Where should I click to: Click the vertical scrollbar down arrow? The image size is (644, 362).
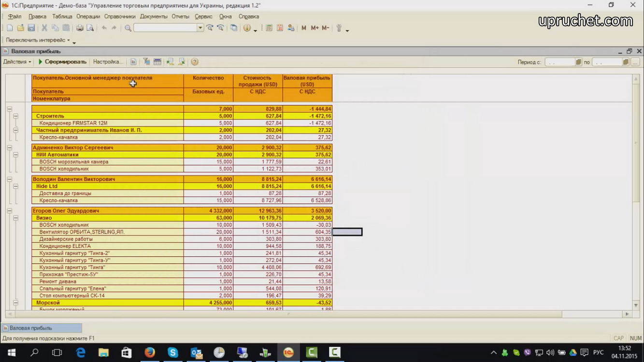pos(636,305)
